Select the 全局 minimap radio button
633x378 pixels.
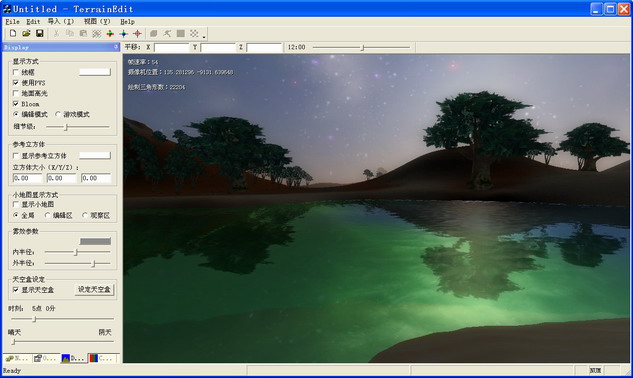pyautogui.click(x=16, y=215)
